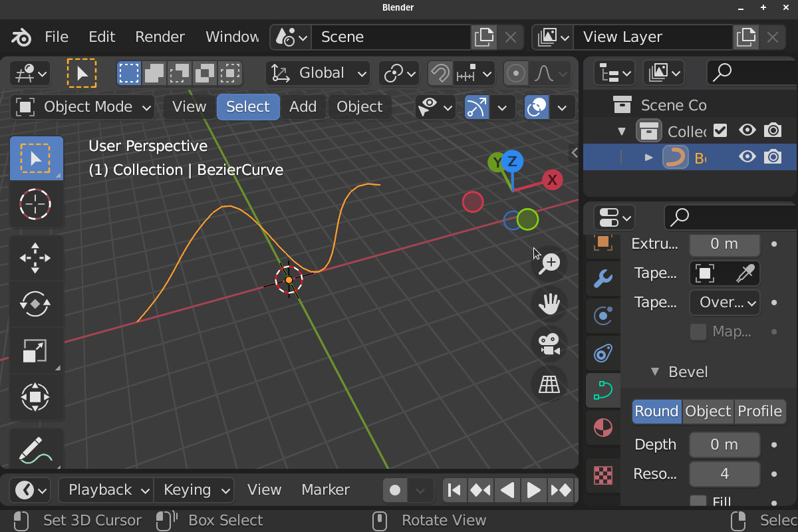Open the Taper radius Override dropdown

click(725, 303)
